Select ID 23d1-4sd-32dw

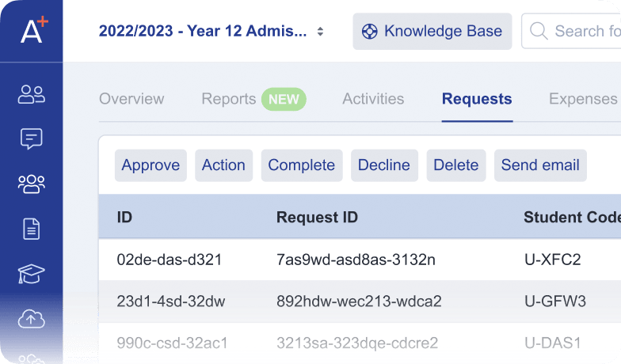[171, 301]
